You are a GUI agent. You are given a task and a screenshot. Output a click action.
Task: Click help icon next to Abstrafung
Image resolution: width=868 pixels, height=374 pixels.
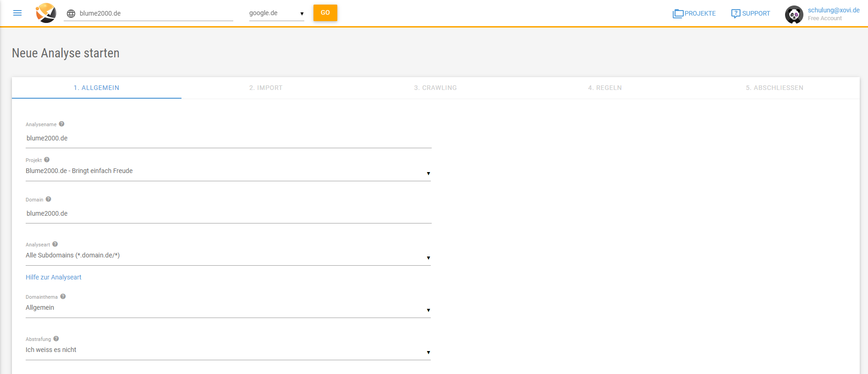click(x=56, y=339)
